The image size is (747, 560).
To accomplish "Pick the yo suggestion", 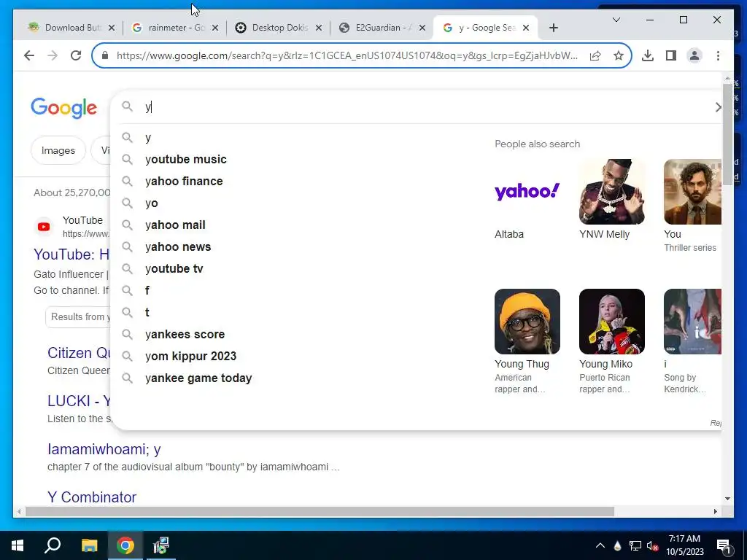I will click(x=152, y=203).
